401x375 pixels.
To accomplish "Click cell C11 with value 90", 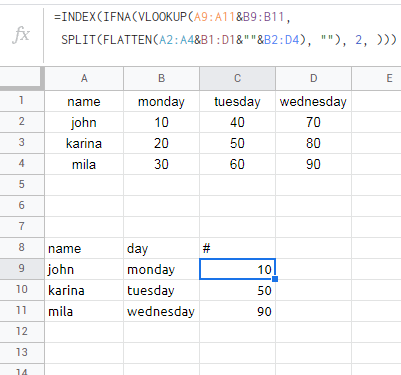I will click(237, 311).
